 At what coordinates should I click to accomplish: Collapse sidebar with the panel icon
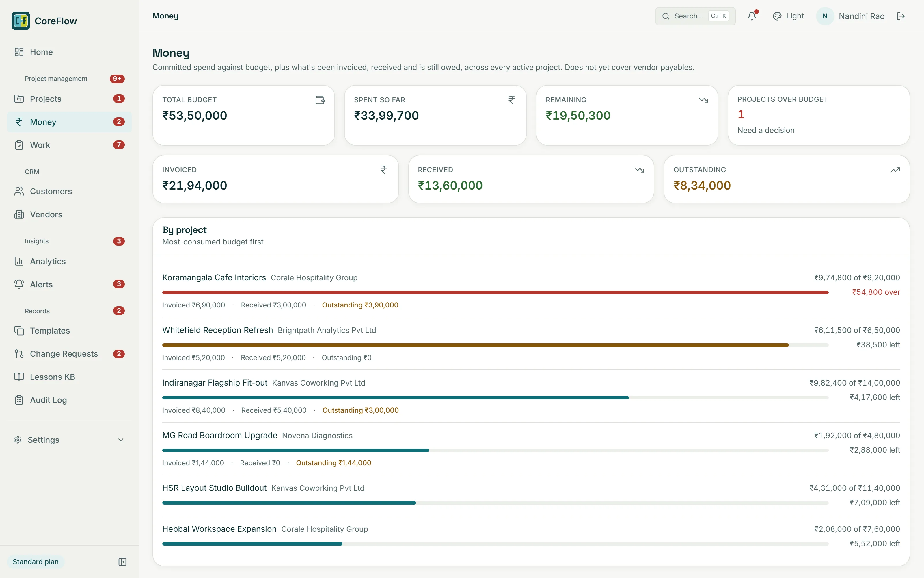(122, 562)
